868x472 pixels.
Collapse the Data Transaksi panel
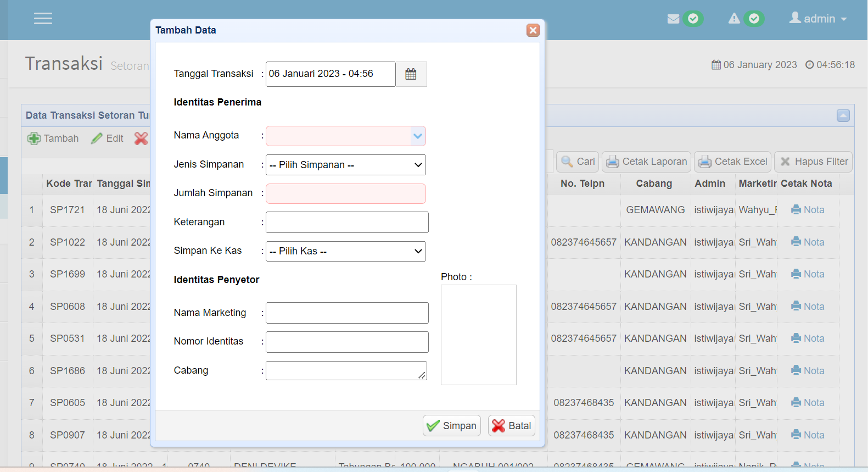843,115
